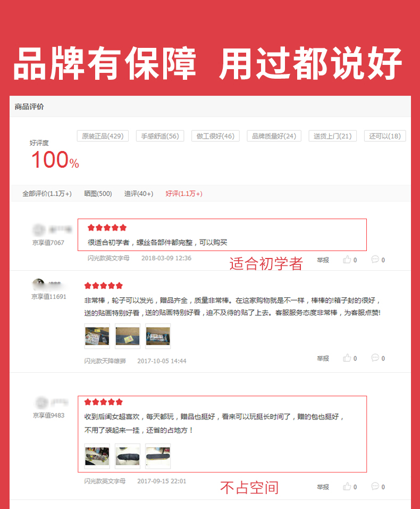Click avatar of user with 京享值11691

click(38, 284)
